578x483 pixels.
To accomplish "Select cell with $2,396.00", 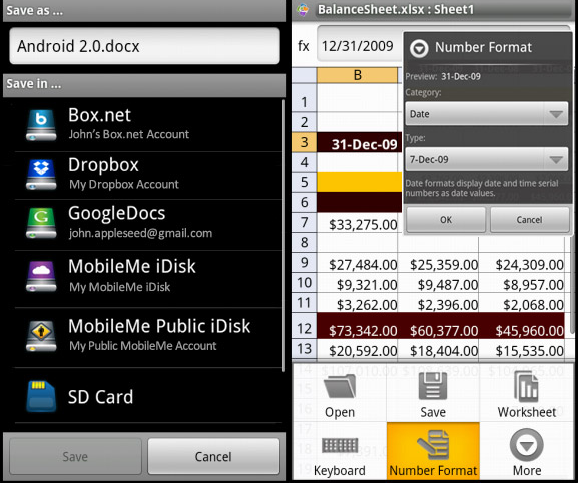I will coord(439,304).
